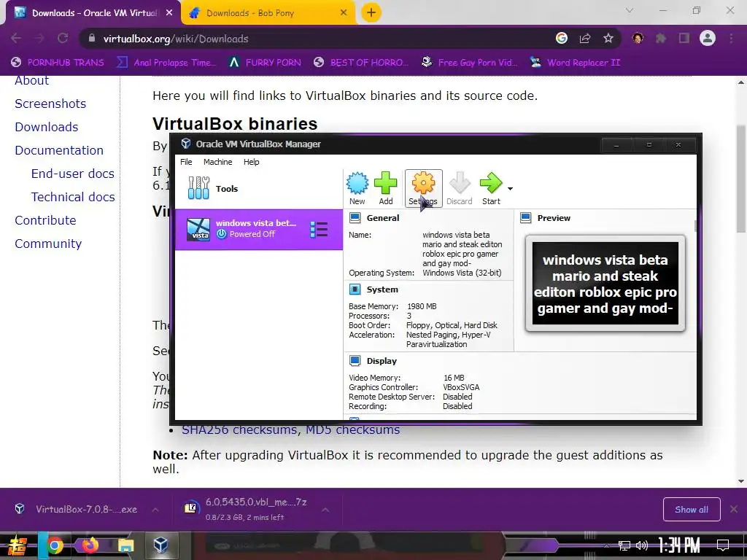Click the network icon in system tray
This screenshot has width=747, height=560.
tap(624, 545)
